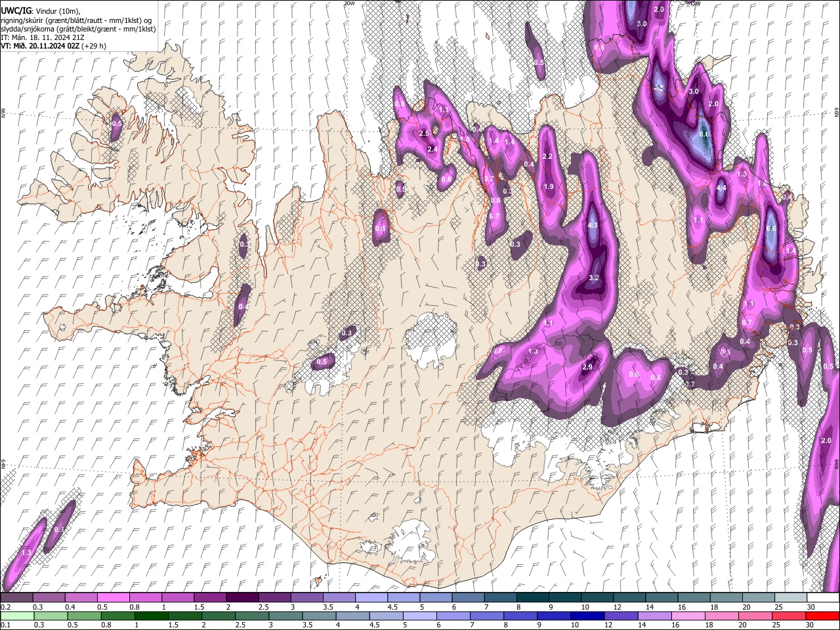Click the 'UWC/IG: Vindur (10m)' title text

[x=41, y=11]
